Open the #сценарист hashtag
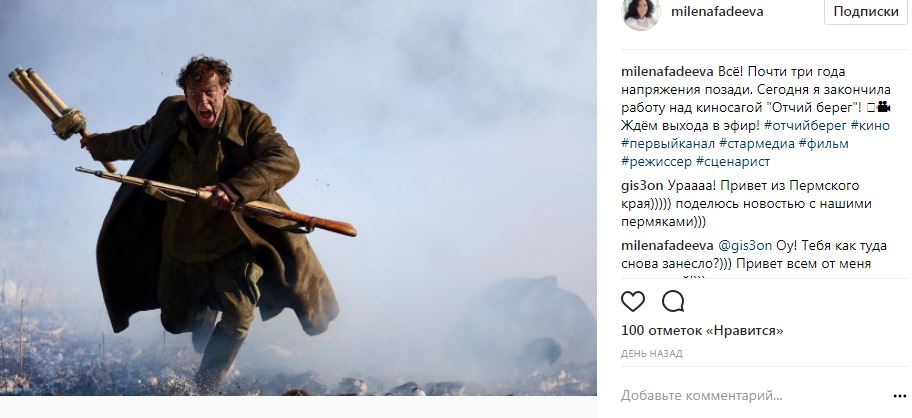This screenshot has width=912, height=418. tap(733, 161)
